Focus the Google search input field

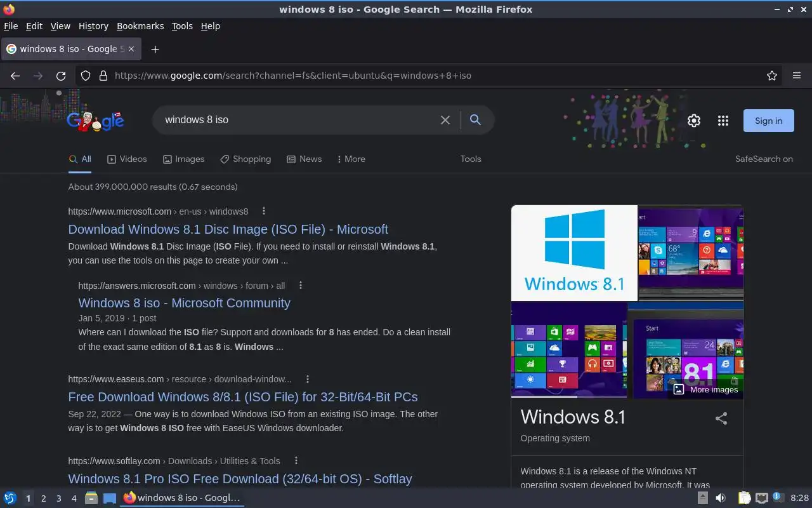click(x=298, y=120)
